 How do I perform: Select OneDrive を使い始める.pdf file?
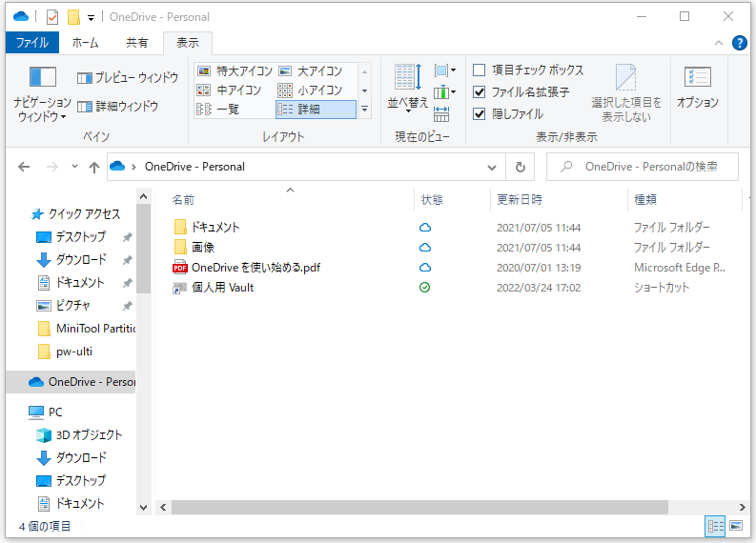click(x=255, y=268)
